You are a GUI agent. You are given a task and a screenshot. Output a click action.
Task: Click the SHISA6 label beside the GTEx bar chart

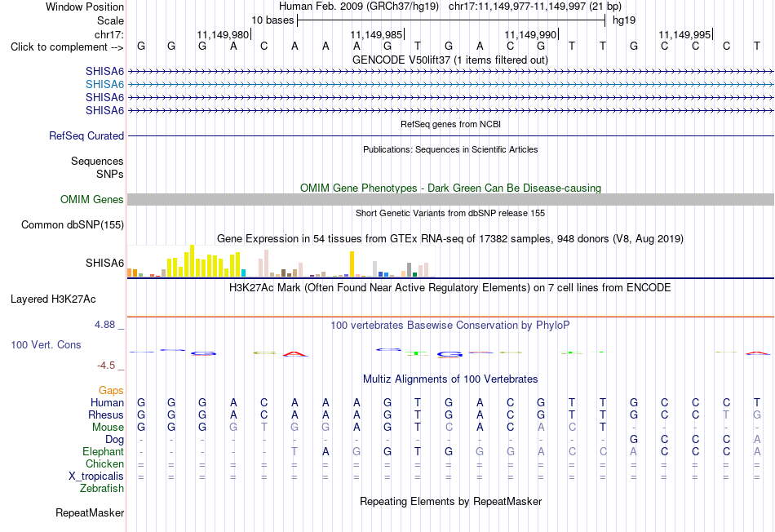[x=104, y=263]
